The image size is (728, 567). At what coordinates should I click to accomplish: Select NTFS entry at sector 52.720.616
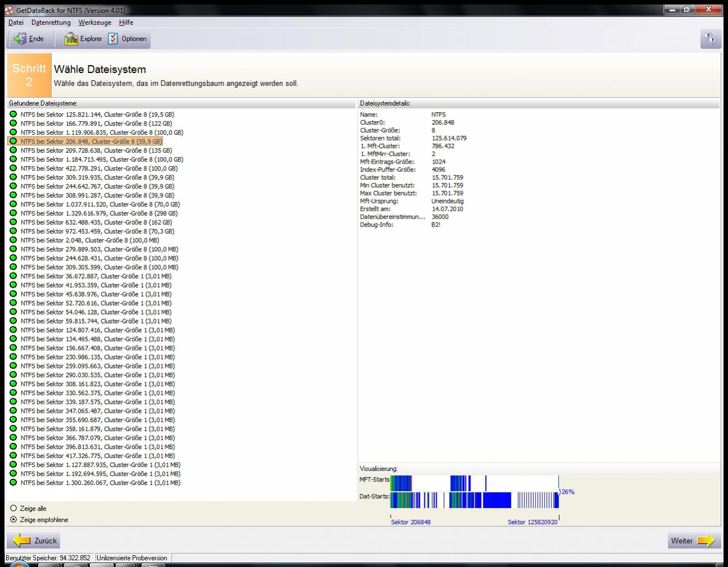pos(96,303)
